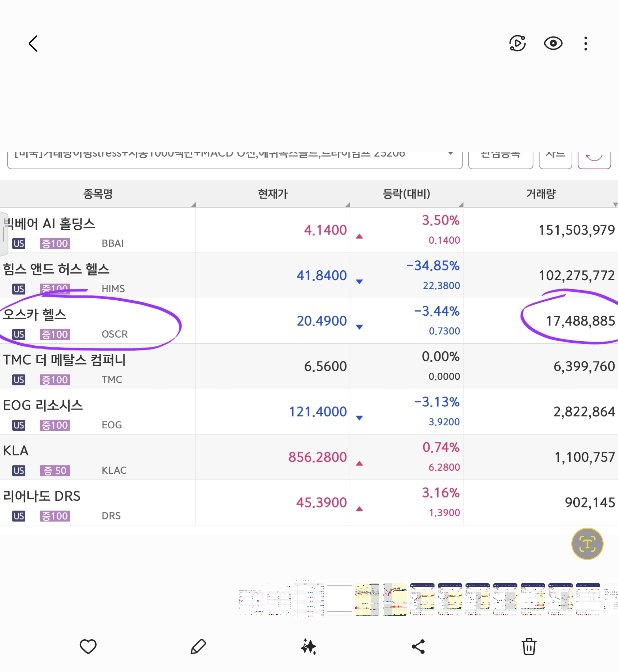618x672 pixels.
Task: Click the OSCR ticker symbol
Action: (x=115, y=334)
